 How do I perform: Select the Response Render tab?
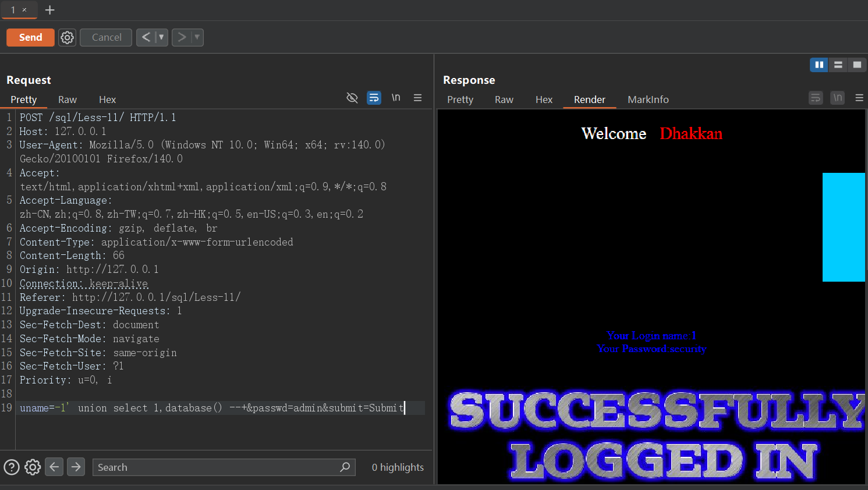[x=590, y=100]
